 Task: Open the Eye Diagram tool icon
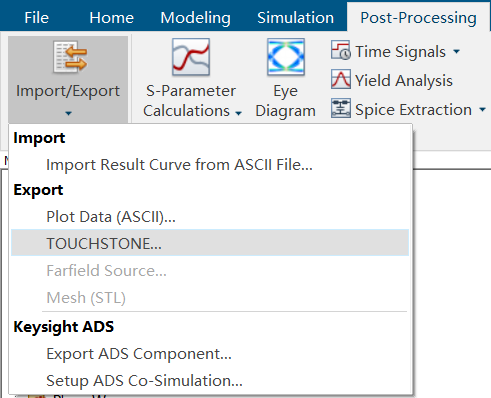tap(286, 57)
